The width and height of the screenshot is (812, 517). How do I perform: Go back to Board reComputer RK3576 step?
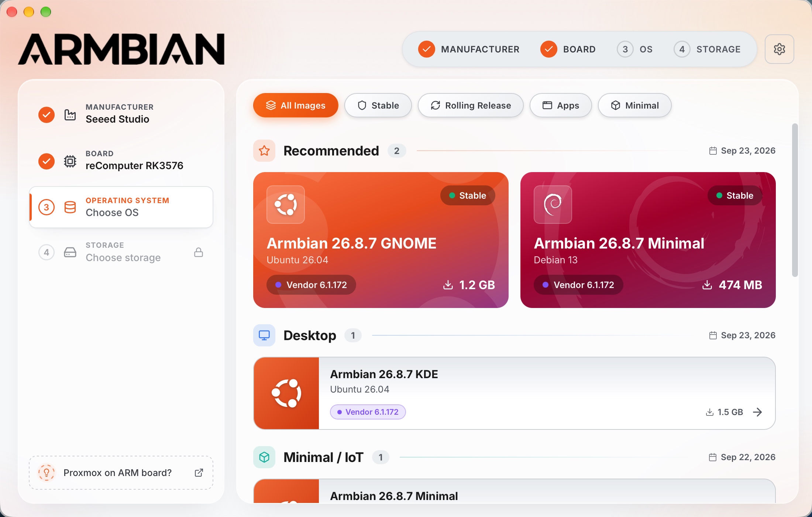click(121, 161)
